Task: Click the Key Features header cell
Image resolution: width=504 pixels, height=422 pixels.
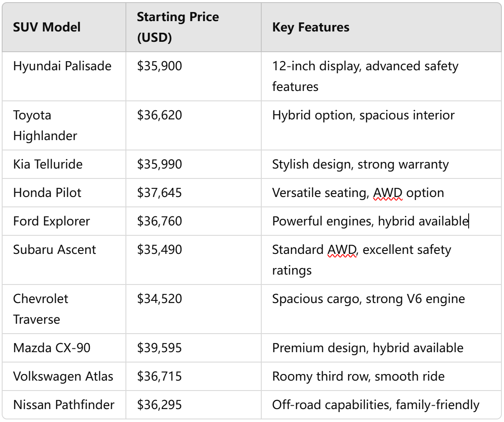Action: point(381,27)
